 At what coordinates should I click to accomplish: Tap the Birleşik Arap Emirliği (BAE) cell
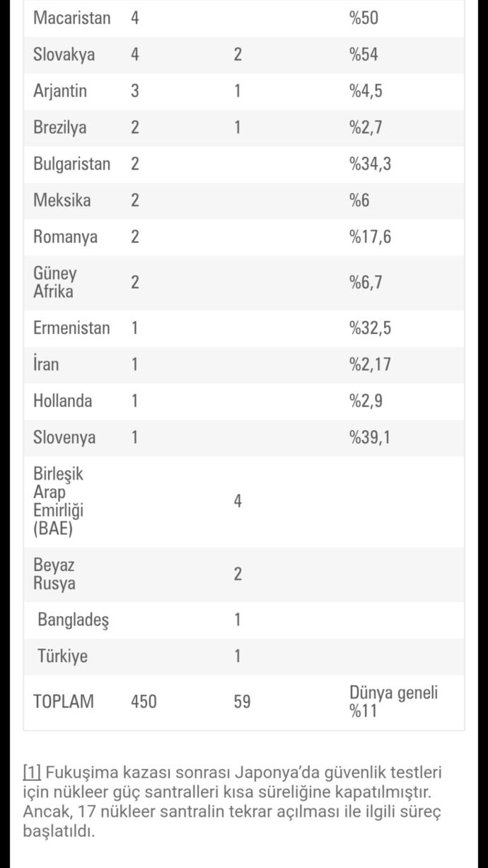58,502
